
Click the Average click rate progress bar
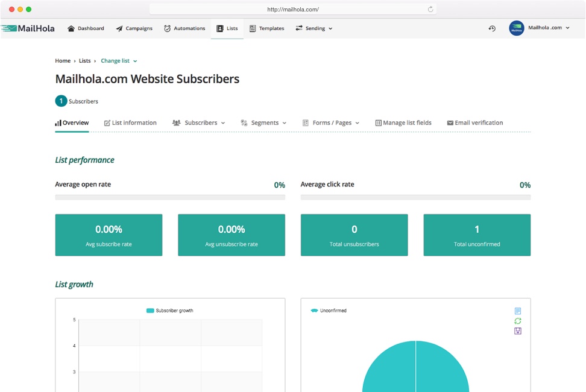415,197
